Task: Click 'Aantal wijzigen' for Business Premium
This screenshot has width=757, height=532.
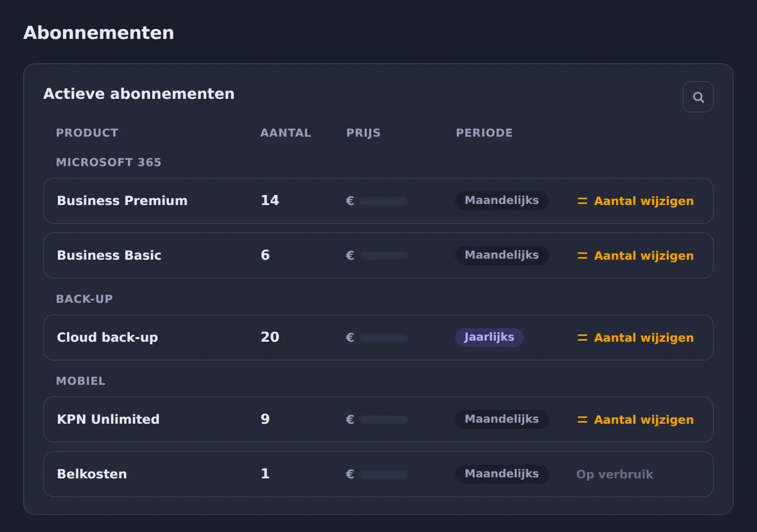Action: coord(643,201)
